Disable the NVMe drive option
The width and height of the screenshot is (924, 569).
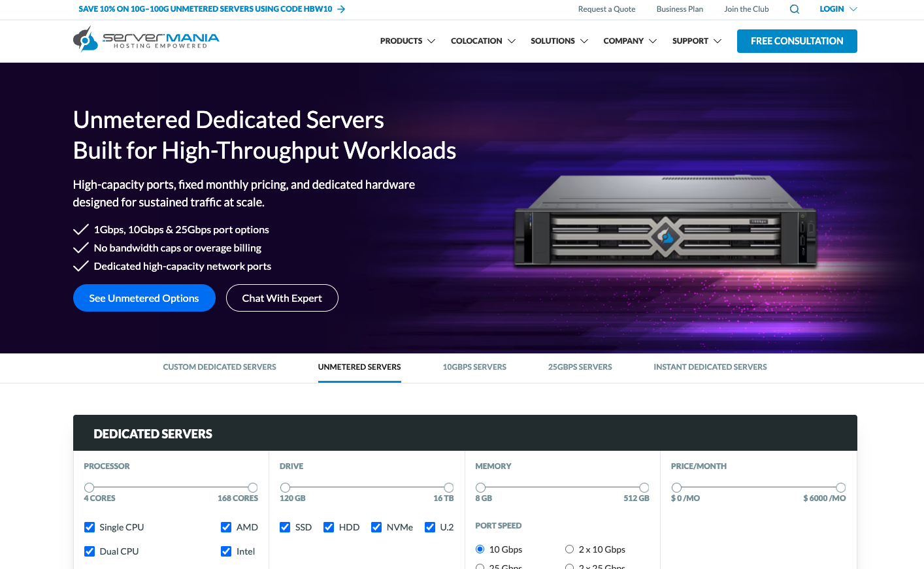(x=376, y=527)
